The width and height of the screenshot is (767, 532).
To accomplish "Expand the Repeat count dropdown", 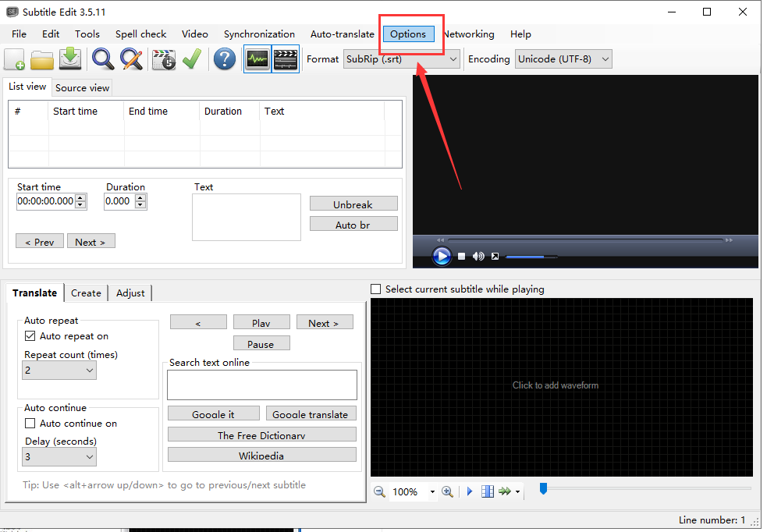I will point(59,371).
